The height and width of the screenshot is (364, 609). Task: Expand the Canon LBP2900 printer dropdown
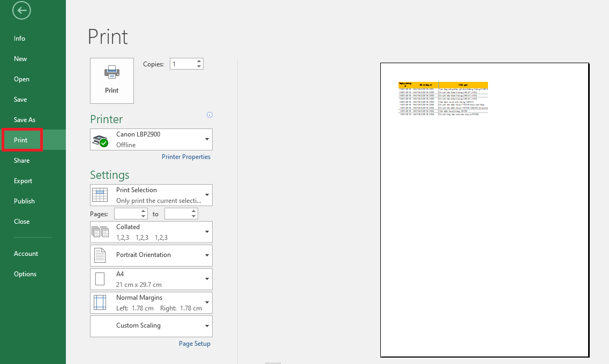207,140
